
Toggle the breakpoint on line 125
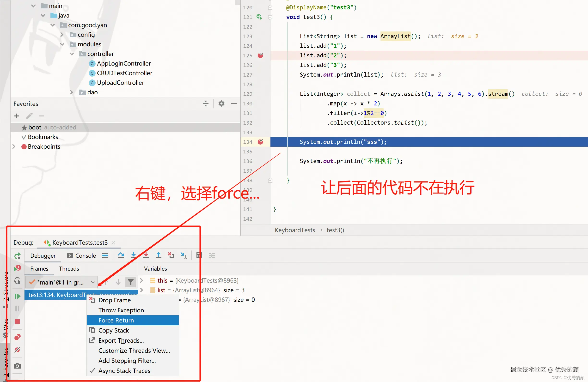260,55
